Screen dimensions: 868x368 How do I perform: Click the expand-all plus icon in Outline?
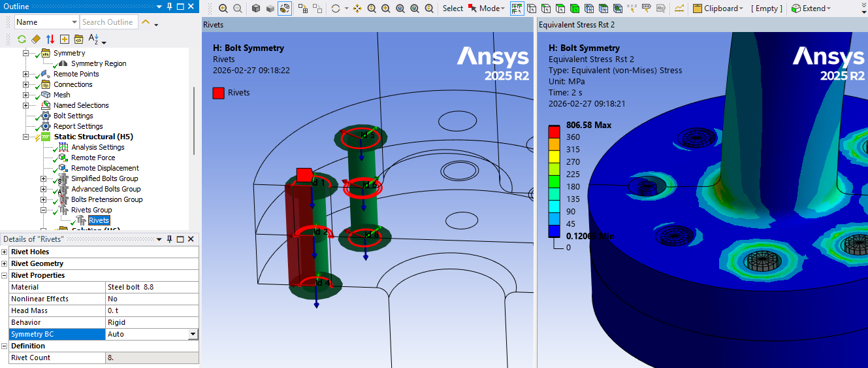(65, 39)
